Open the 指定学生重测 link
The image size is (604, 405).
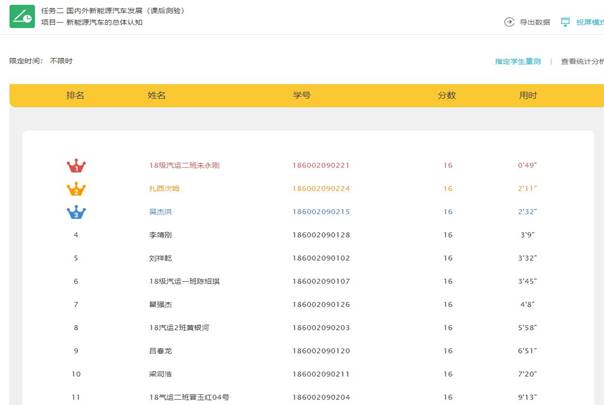tap(517, 61)
